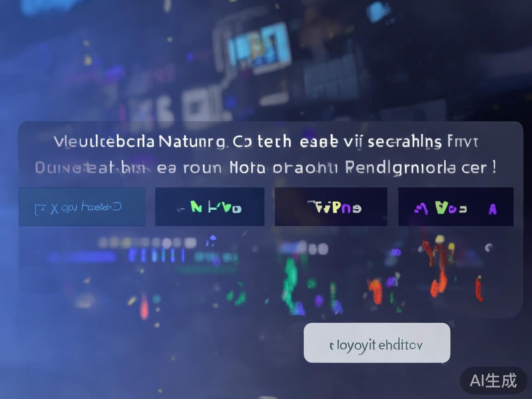Open the blurred cyan thumbnail in background
Viewport: 532px width, 399px height.
[x=259, y=47]
